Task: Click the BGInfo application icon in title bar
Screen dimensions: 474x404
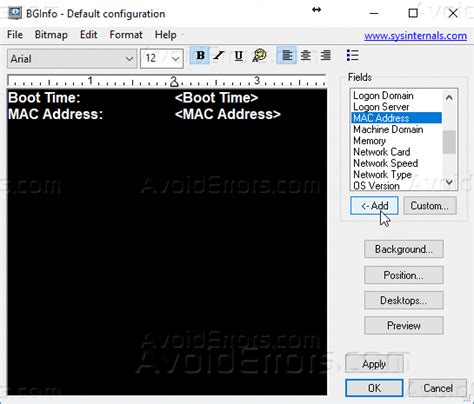Action: 15,13
